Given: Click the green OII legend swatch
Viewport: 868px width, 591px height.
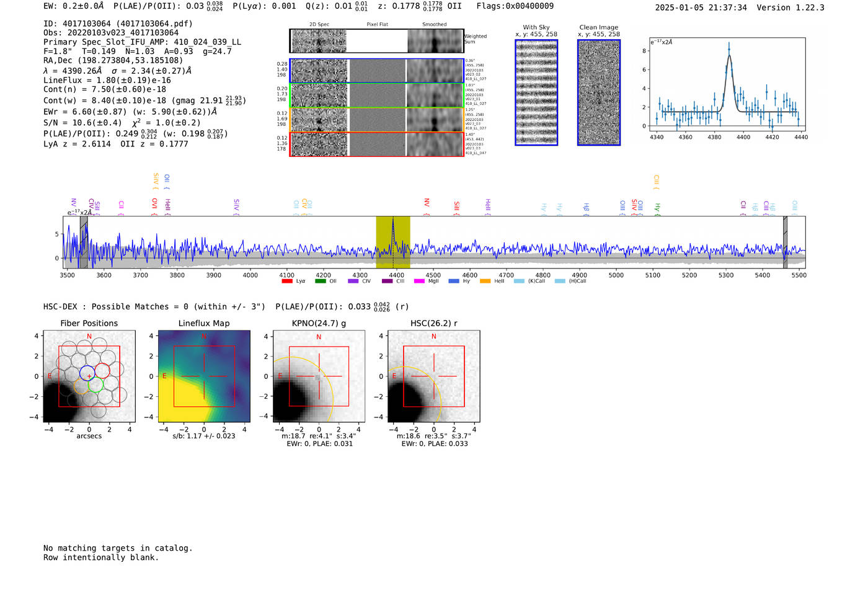Looking at the screenshot, I should [x=320, y=281].
